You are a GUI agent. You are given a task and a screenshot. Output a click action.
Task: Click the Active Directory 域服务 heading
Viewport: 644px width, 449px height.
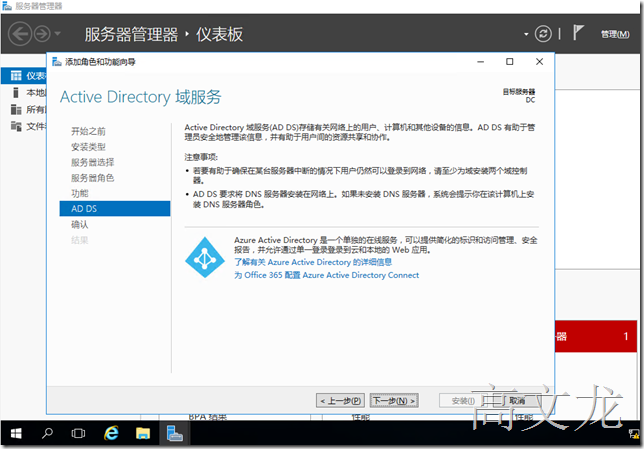140,97
